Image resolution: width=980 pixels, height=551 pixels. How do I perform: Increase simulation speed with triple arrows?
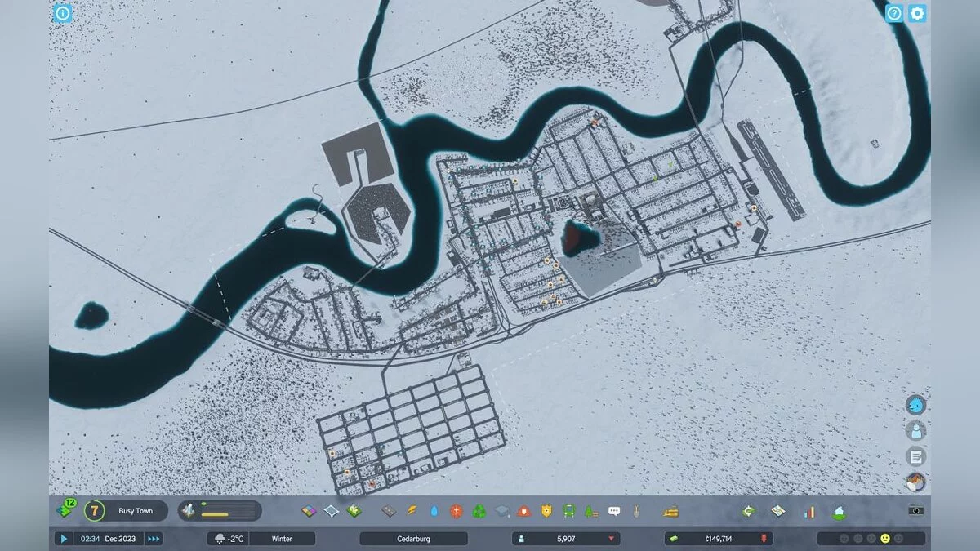point(154,539)
